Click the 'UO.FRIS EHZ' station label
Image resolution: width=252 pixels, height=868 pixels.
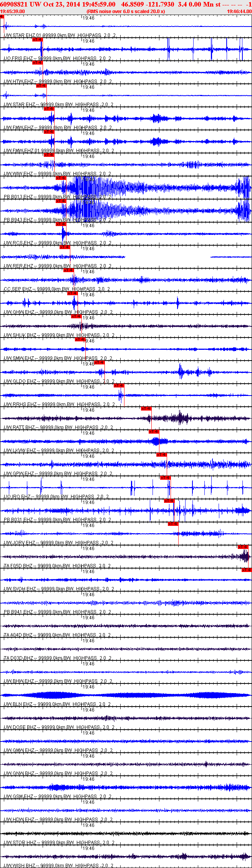(x=18, y=58)
